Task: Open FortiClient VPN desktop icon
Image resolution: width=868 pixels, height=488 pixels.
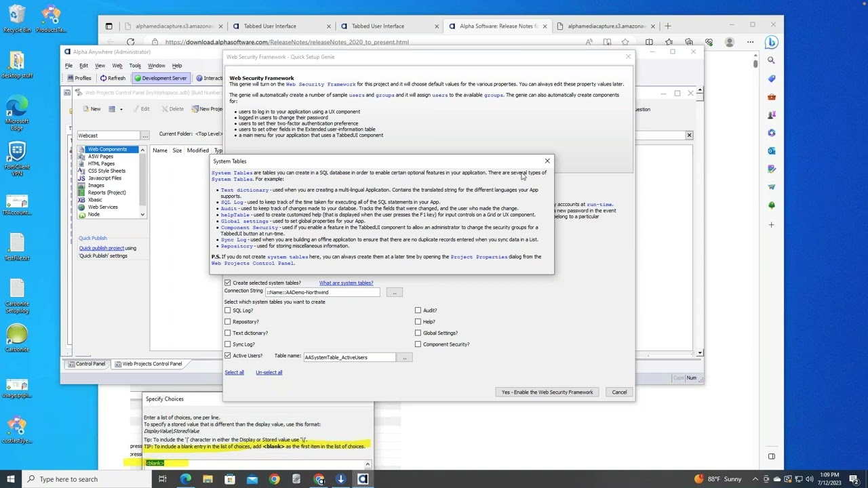Action: (x=17, y=159)
